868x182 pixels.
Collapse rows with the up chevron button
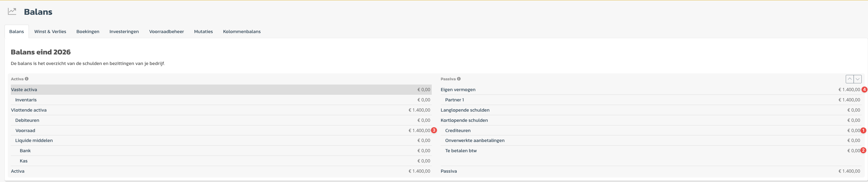point(849,79)
